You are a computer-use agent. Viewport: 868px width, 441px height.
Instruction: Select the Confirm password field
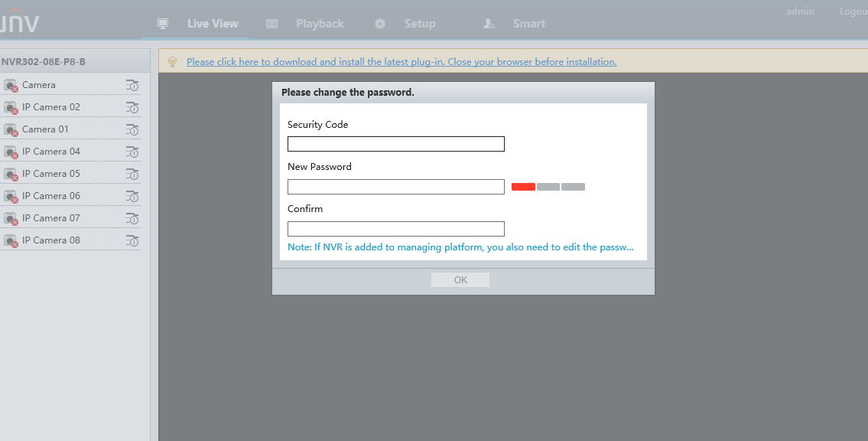pos(395,229)
